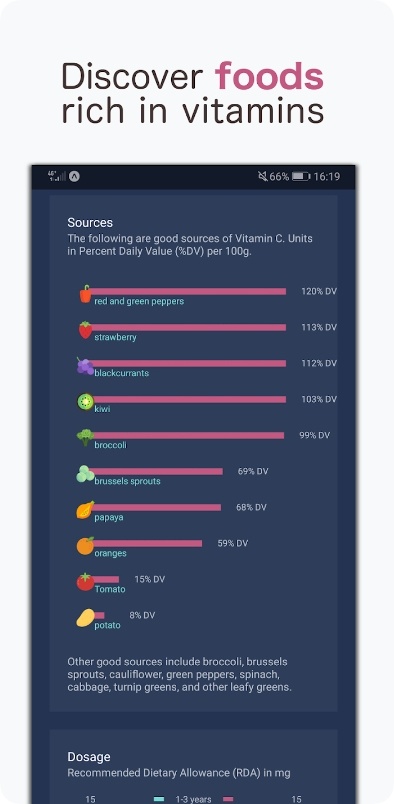The width and height of the screenshot is (394, 804).
Task: Select the tomato icon
Action: coord(85,582)
